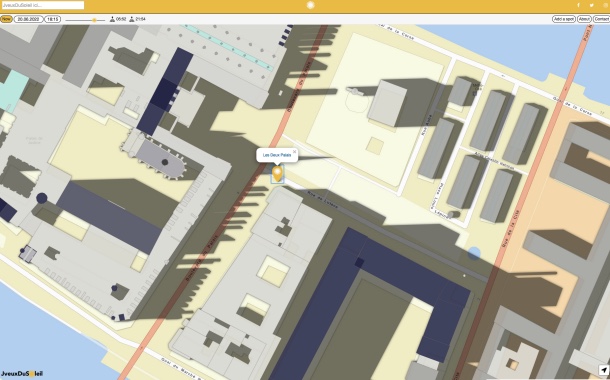Image resolution: width=610 pixels, height=380 pixels.
Task: Toggle the Now time button
Action: pyautogui.click(x=6, y=19)
